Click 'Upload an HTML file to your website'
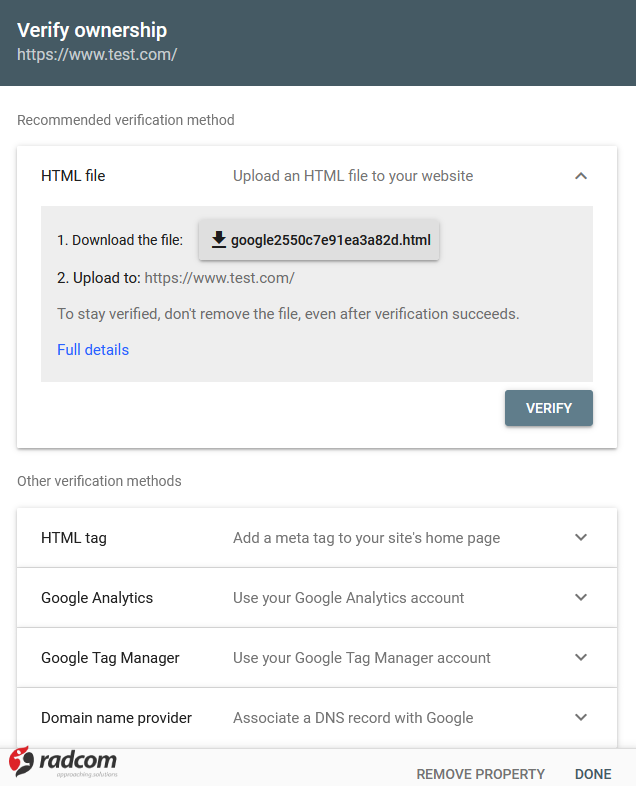Viewport: 636px width, 786px height. click(x=353, y=176)
